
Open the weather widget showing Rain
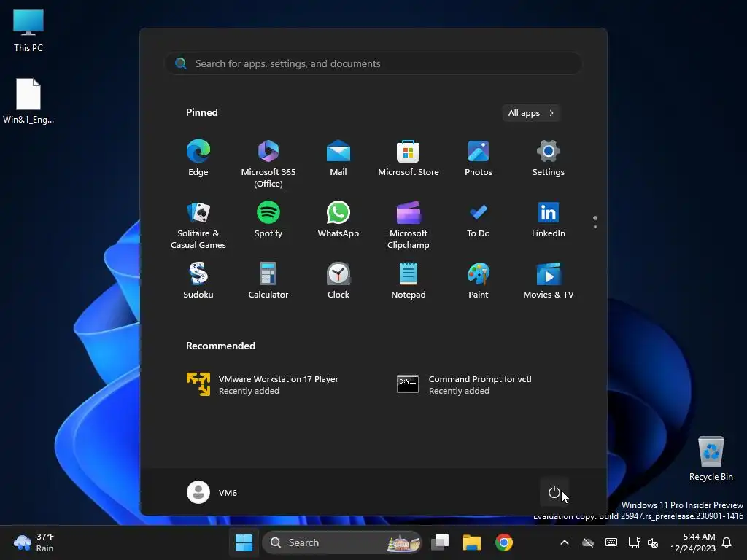(34, 542)
